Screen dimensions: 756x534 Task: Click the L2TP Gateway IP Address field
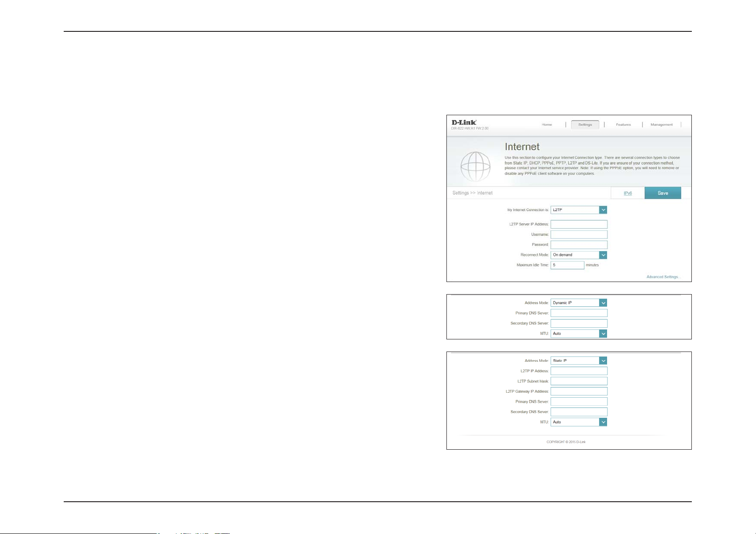pos(579,391)
